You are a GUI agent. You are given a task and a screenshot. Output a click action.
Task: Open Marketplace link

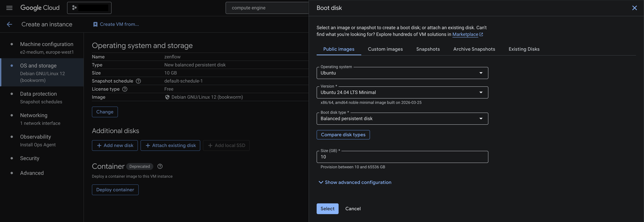click(x=465, y=34)
